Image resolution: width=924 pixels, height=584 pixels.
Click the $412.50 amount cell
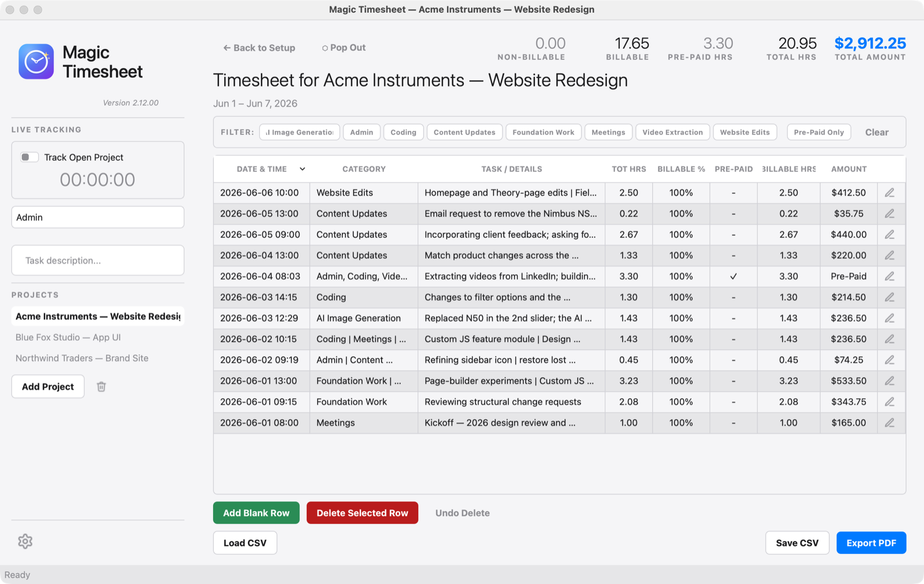(848, 193)
